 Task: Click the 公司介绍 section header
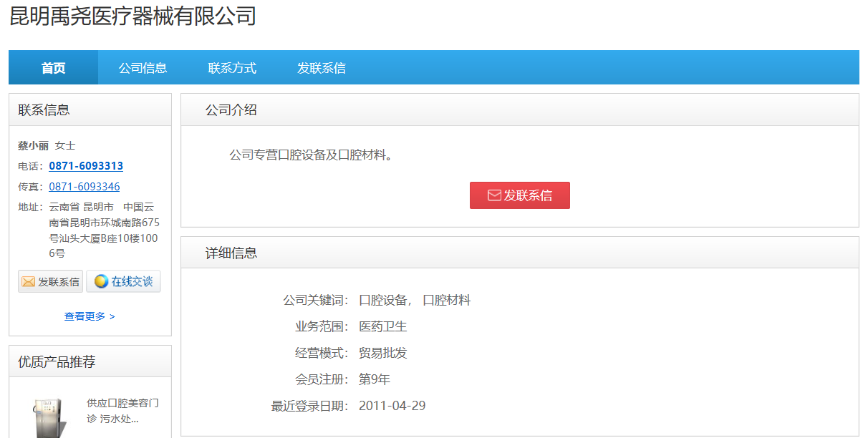tap(519, 109)
